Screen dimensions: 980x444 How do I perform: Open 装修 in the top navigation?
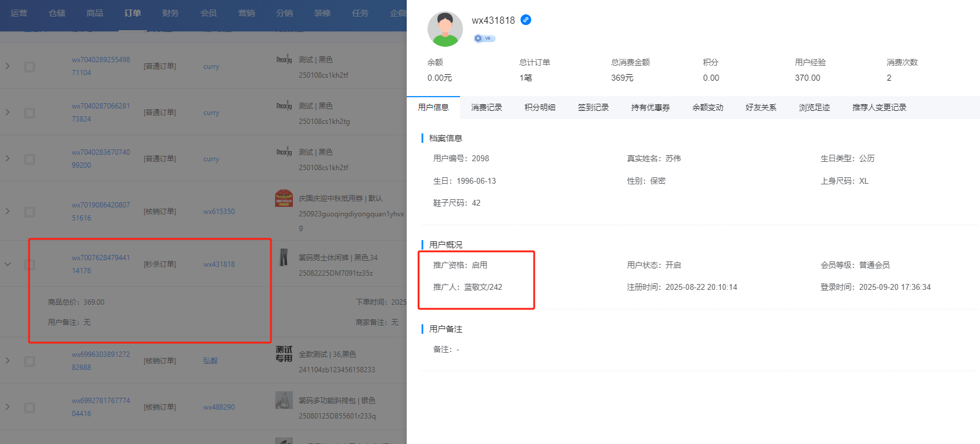point(323,13)
